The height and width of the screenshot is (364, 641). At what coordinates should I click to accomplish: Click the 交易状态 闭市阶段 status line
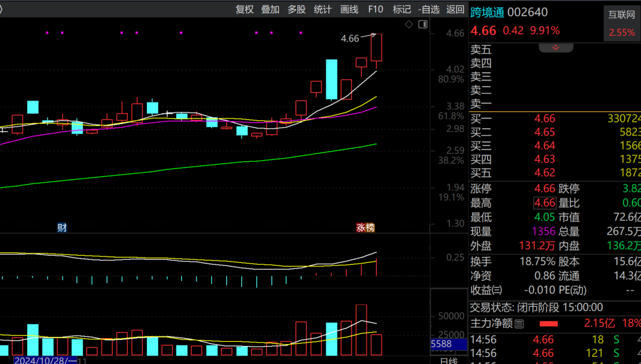pyautogui.click(x=536, y=307)
